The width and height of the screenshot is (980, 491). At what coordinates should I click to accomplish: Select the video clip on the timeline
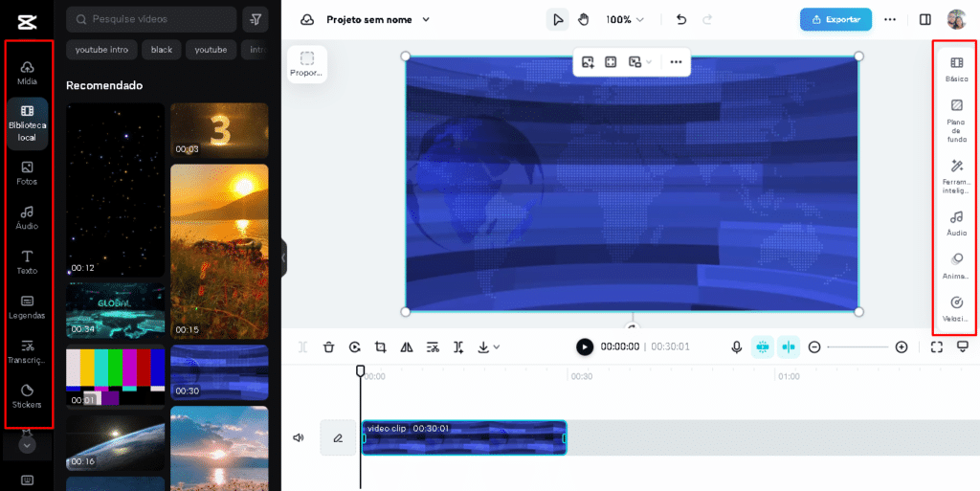point(464,437)
